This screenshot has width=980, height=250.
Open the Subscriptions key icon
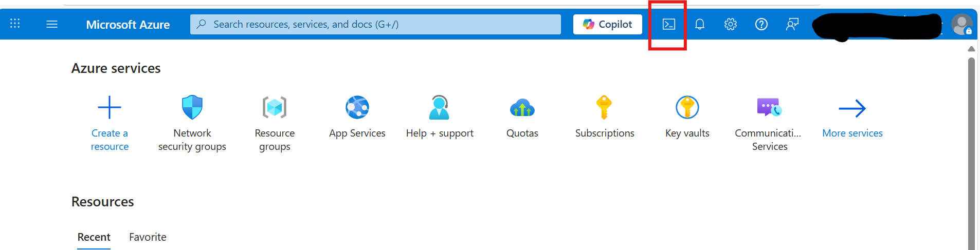(605, 107)
